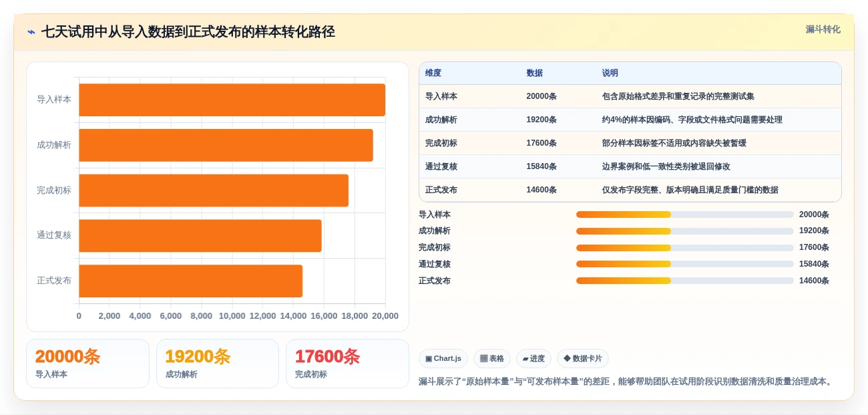Screen dimensions: 868x415
Task: Click the 10,000 x-axis tick label
Action: click(232, 316)
